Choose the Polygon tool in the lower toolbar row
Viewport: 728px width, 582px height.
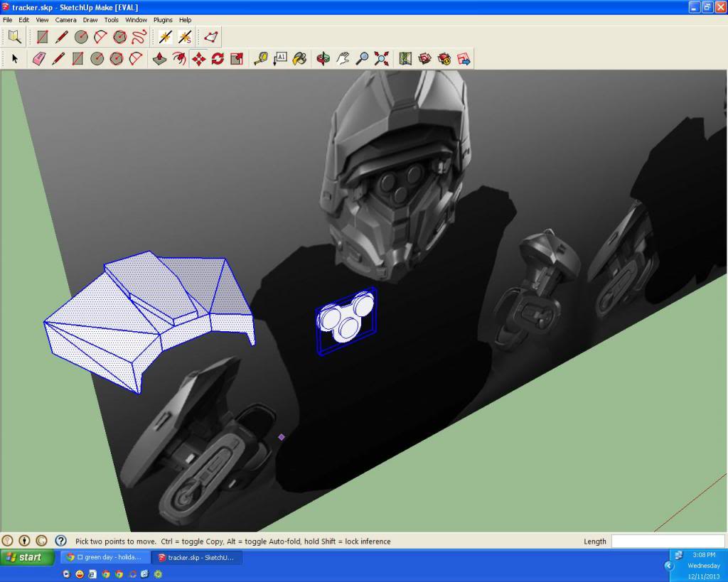pyautogui.click(x=117, y=59)
